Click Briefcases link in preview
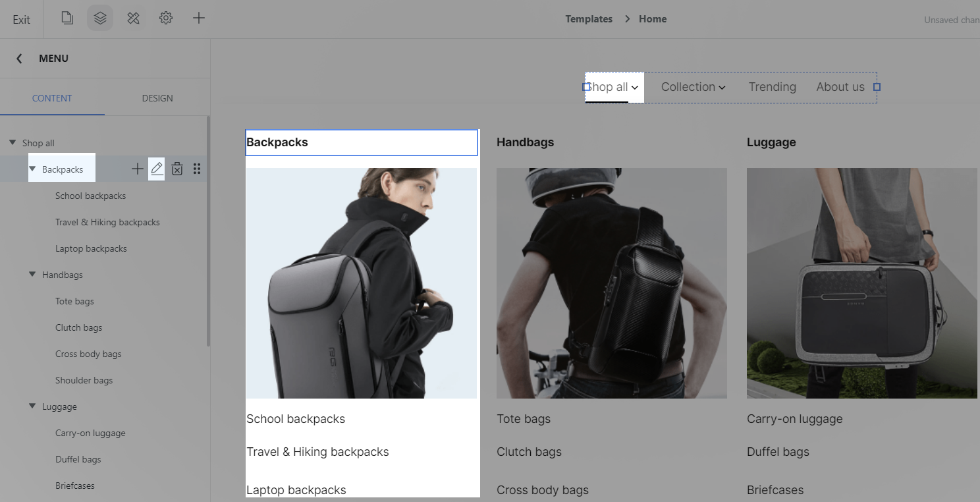This screenshot has height=502, width=980. (x=775, y=490)
